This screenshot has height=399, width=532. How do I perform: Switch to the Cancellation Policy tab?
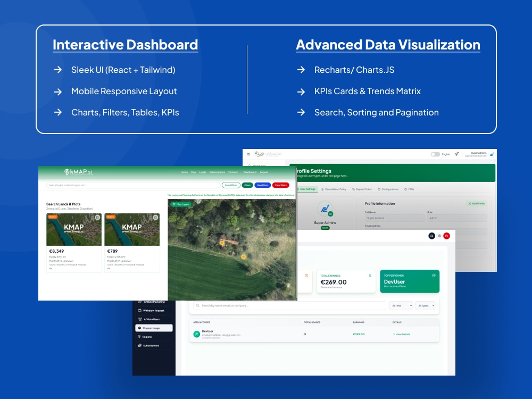tap(334, 189)
